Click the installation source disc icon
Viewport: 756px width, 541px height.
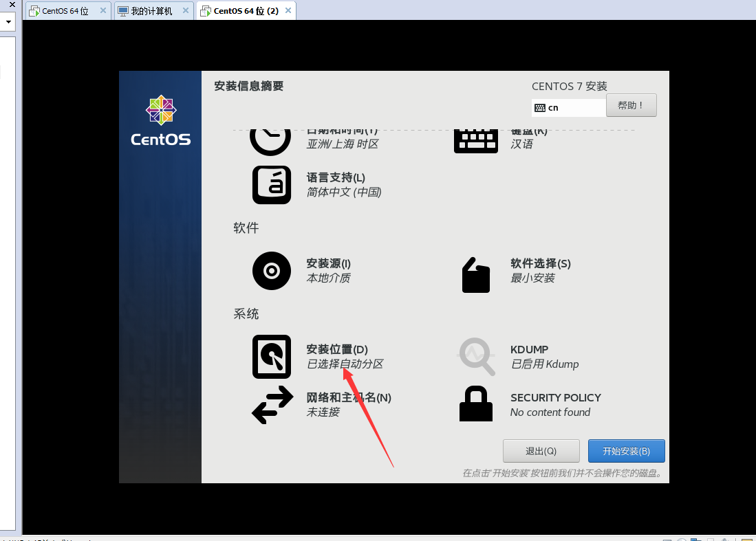click(272, 271)
